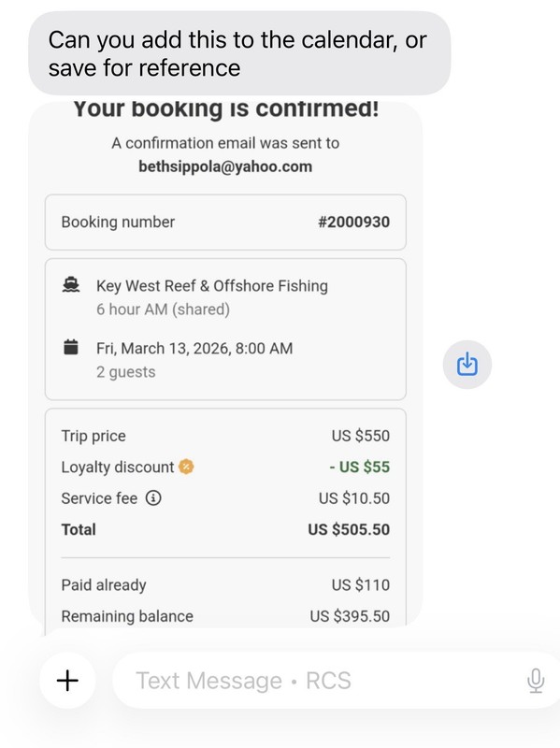Tap the Remaining balance US $395.50 row
Screen dimensions: 560x748
(x=225, y=616)
